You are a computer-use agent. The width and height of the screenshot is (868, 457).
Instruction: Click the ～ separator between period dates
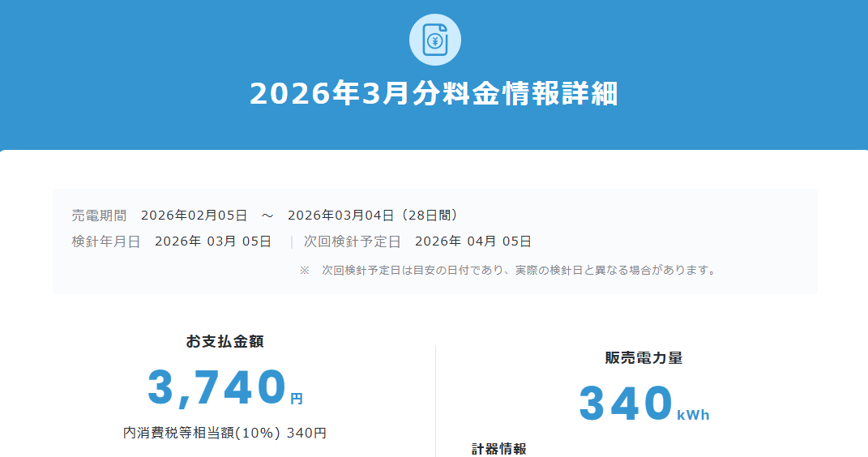[267, 216]
